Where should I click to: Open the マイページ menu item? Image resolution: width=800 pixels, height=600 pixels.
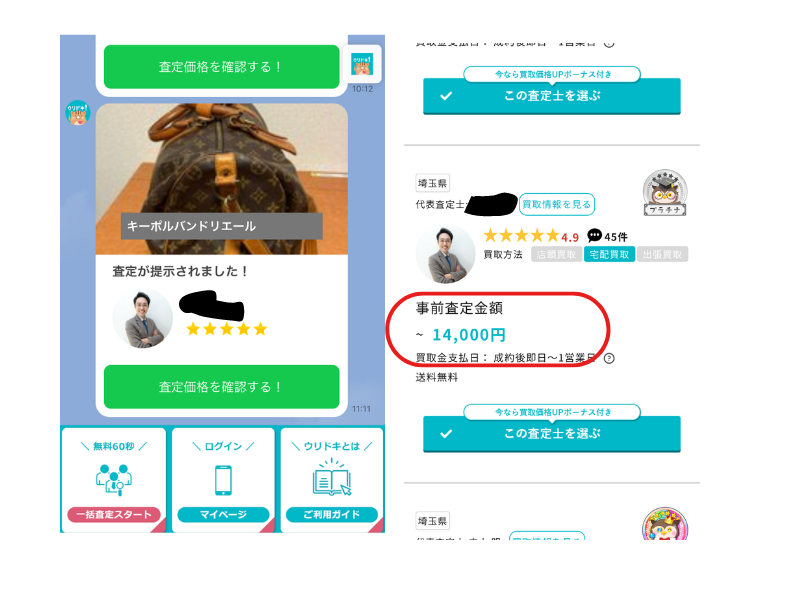[x=223, y=514]
